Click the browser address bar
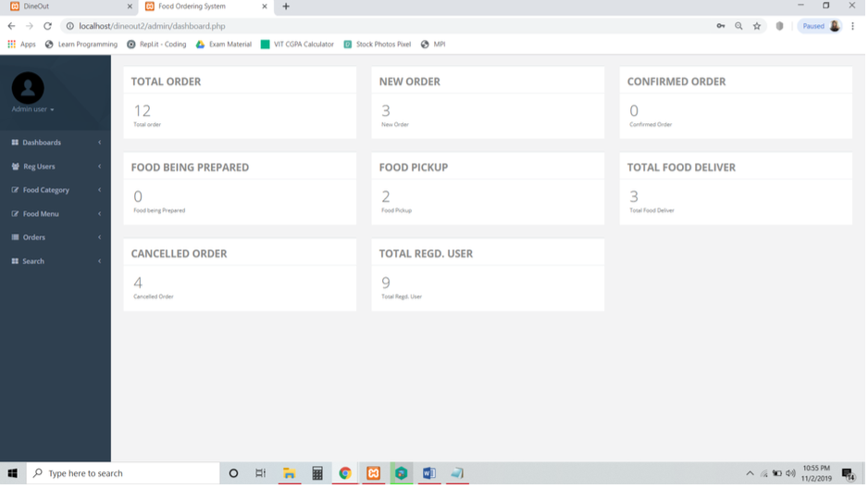This screenshot has width=868, height=489. [370, 26]
